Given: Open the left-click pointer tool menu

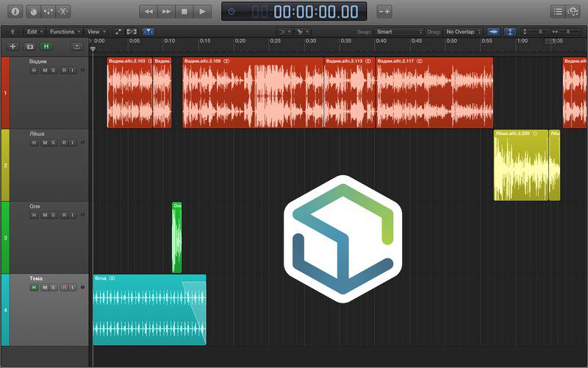Looking at the screenshot, I should click(284, 32).
